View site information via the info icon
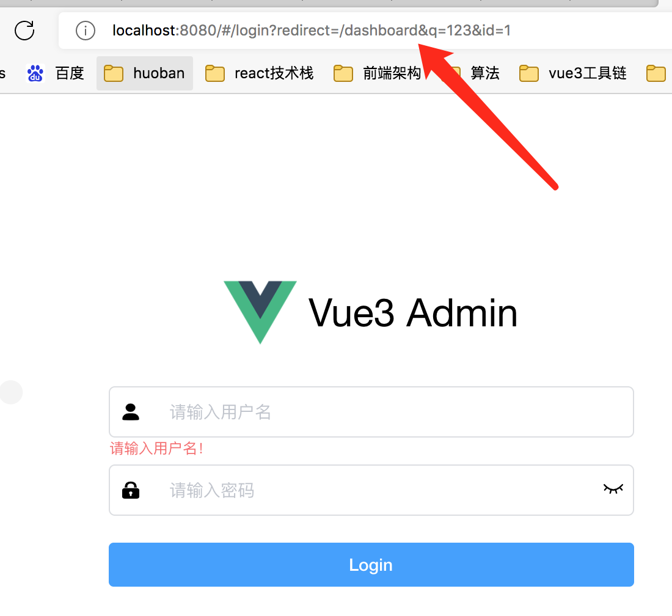The height and width of the screenshot is (616, 672). (86, 31)
